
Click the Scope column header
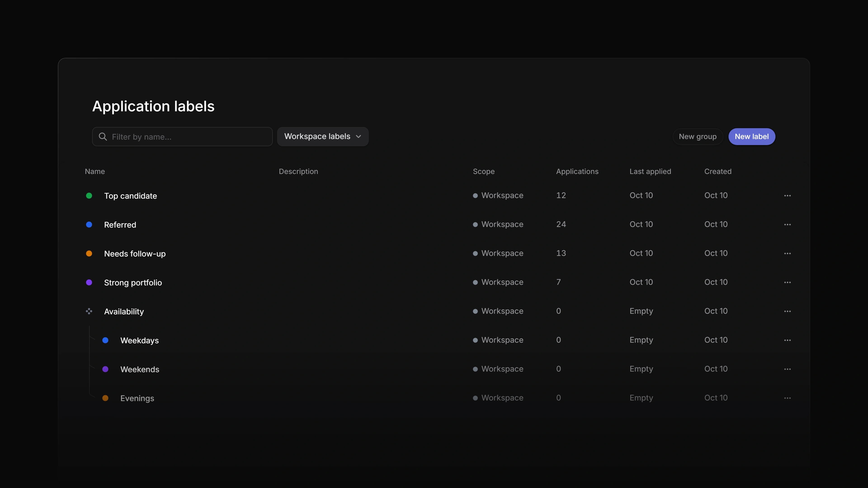click(484, 171)
